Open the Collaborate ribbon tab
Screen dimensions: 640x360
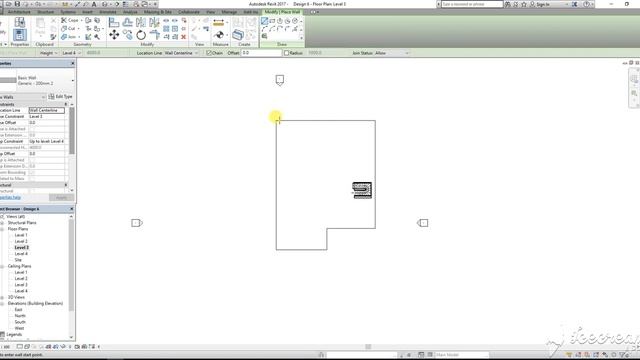(x=189, y=12)
